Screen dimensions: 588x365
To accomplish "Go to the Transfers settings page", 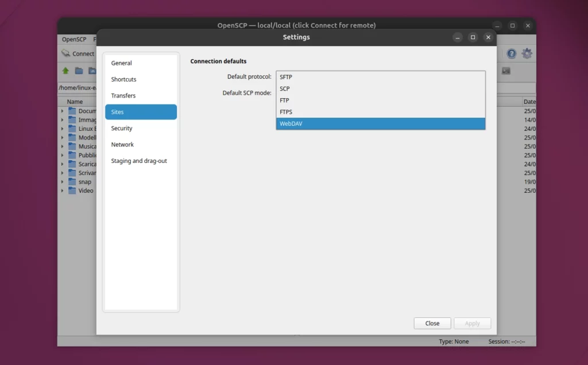I will [x=141, y=96].
